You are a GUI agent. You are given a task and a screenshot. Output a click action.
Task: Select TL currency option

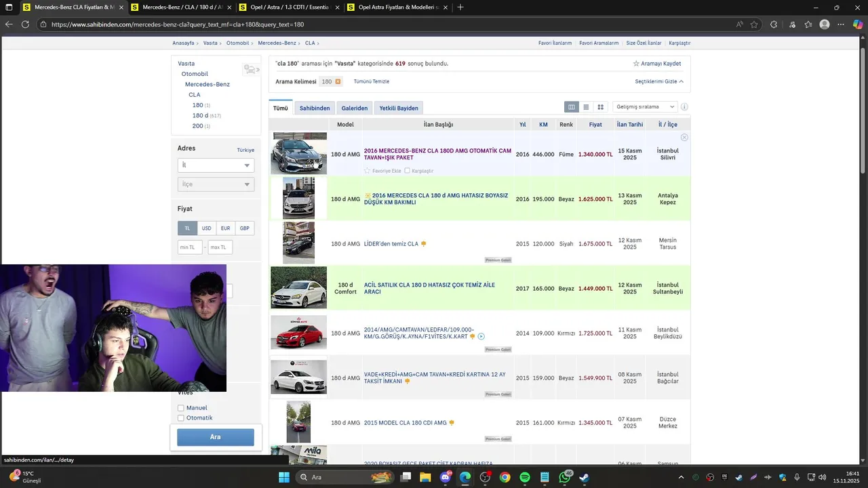tap(187, 228)
